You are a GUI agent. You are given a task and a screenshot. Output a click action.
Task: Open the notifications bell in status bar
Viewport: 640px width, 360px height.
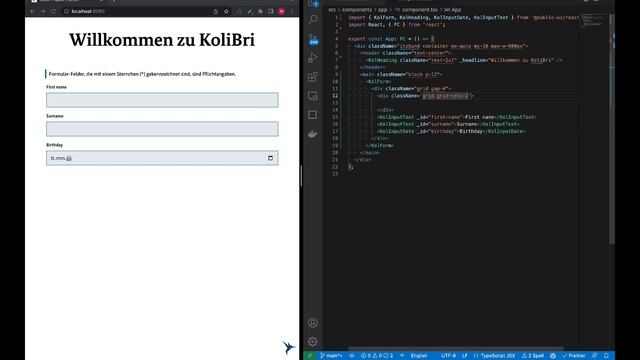pyautogui.click(x=606, y=356)
